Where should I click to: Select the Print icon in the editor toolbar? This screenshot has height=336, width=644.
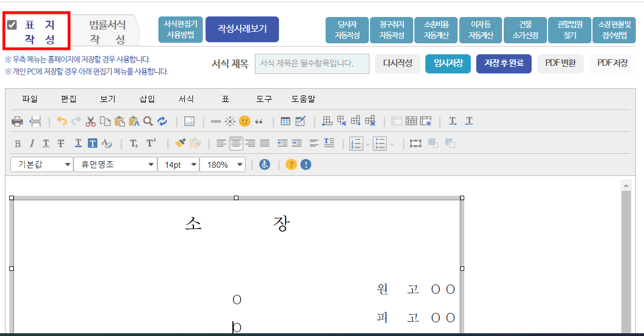point(18,121)
